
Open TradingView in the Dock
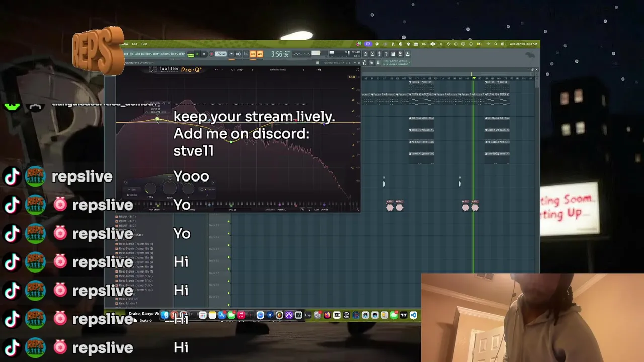404,315
